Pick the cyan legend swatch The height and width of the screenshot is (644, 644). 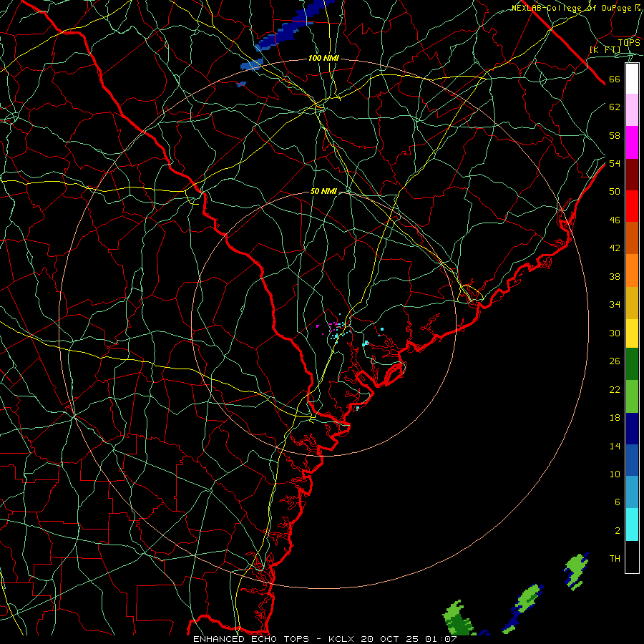pyautogui.click(x=632, y=525)
